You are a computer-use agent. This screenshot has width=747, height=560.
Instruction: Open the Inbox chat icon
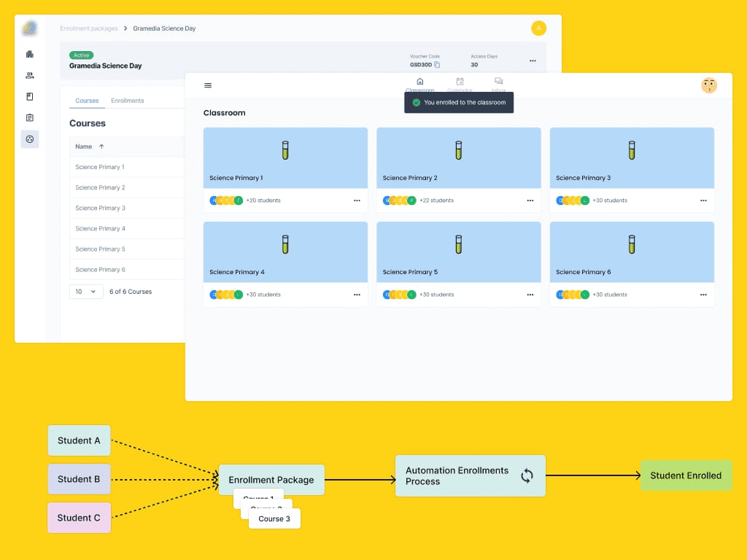coord(498,82)
